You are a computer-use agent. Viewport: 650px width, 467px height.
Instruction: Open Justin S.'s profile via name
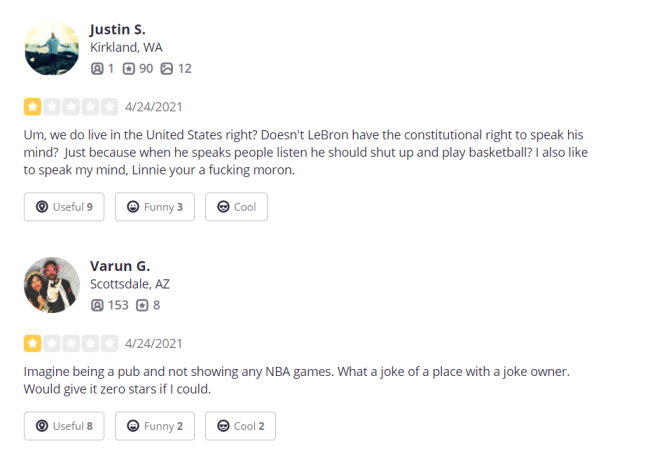point(118,29)
